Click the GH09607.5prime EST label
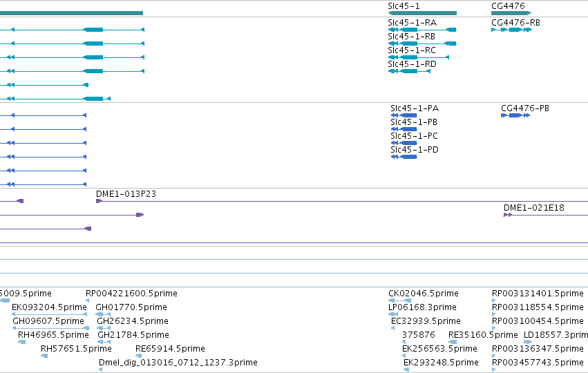588x373 pixels. click(48, 321)
